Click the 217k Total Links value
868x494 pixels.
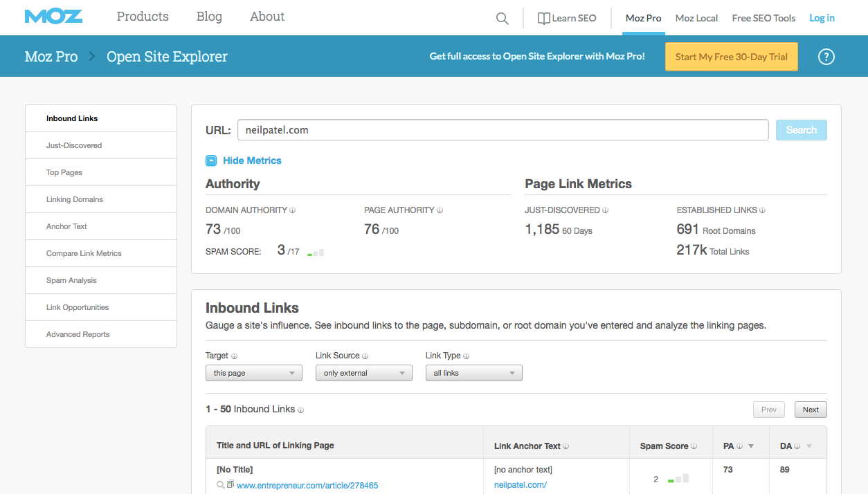(712, 250)
